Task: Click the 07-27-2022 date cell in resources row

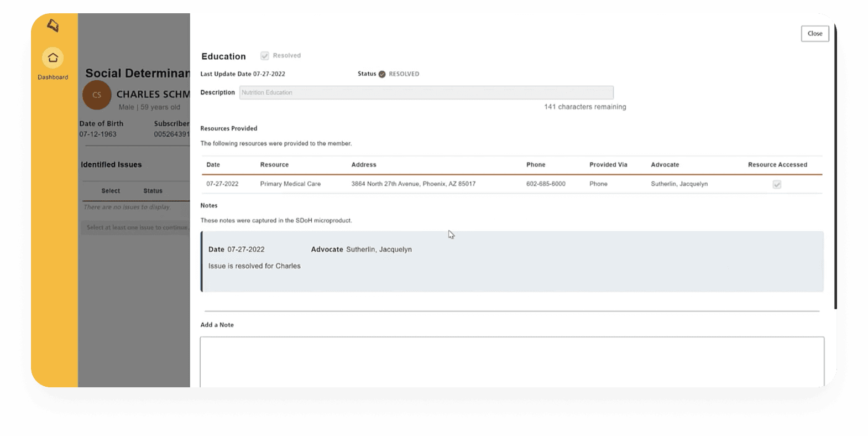Action: coord(222,184)
